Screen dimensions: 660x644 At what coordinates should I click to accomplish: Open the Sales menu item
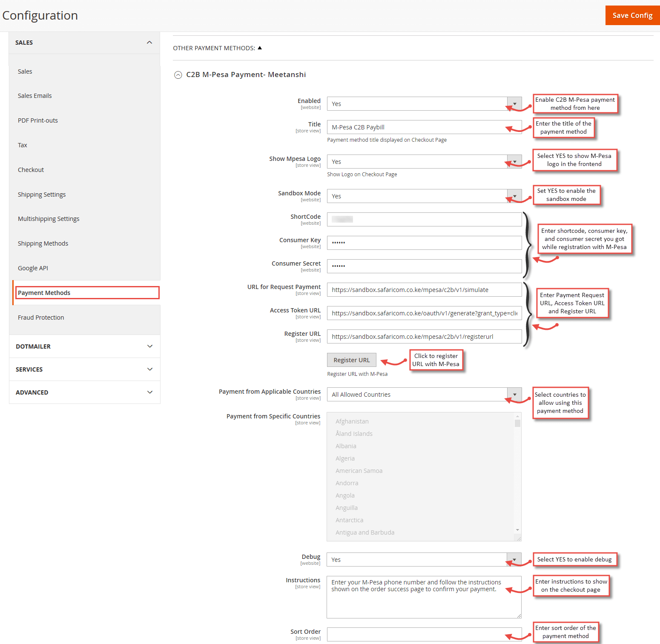click(x=25, y=72)
